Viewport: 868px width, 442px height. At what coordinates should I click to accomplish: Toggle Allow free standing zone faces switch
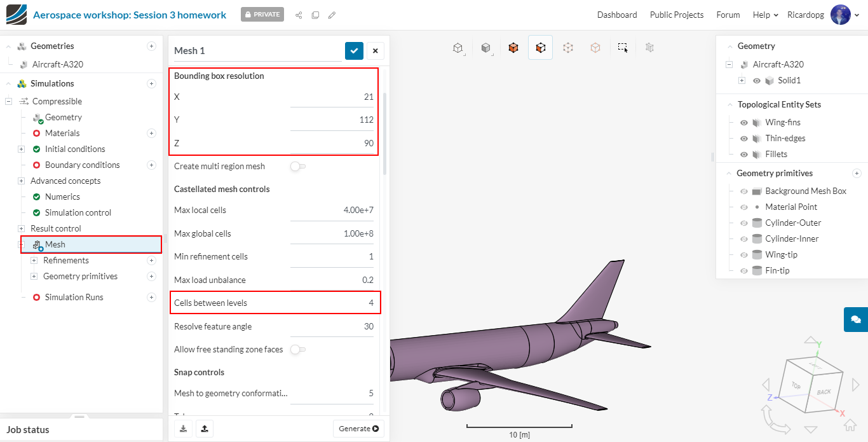pos(297,349)
